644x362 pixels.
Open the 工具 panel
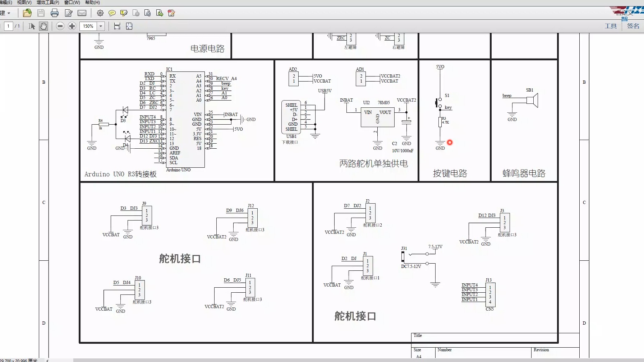tap(611, 26)
